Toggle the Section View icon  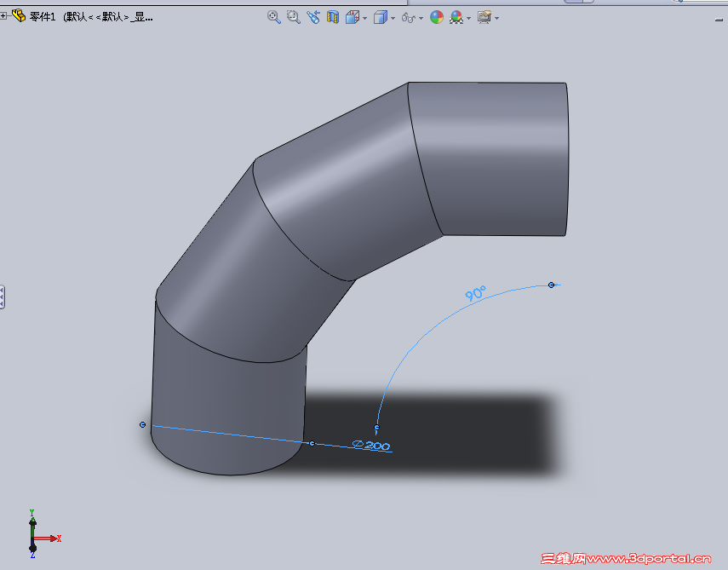(332, 17)
